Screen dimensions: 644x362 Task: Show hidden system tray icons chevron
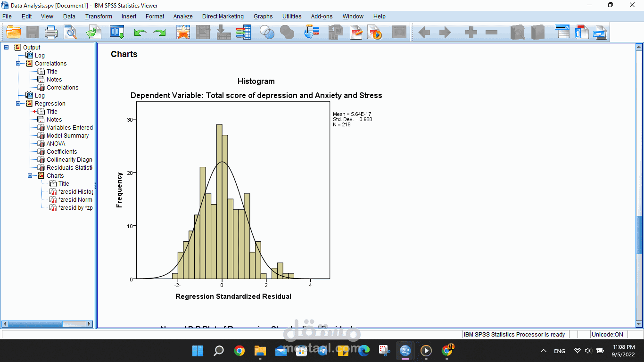[544, 351]
